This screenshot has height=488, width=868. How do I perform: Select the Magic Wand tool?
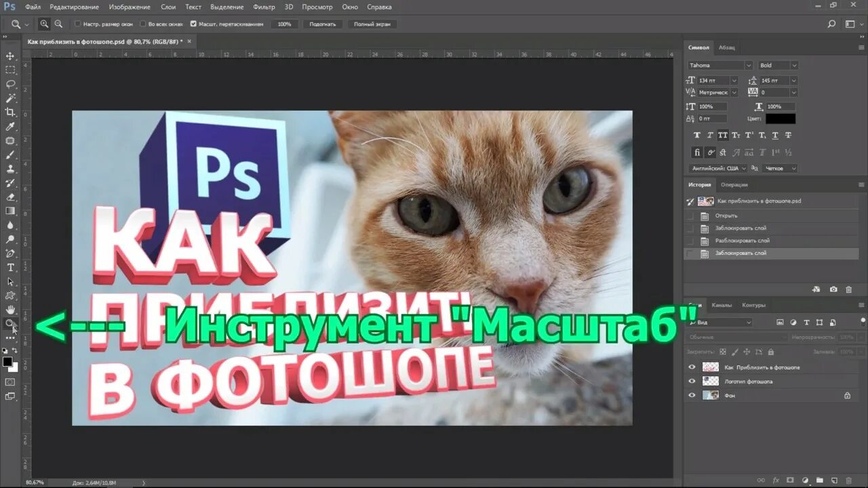pos(10,98)
